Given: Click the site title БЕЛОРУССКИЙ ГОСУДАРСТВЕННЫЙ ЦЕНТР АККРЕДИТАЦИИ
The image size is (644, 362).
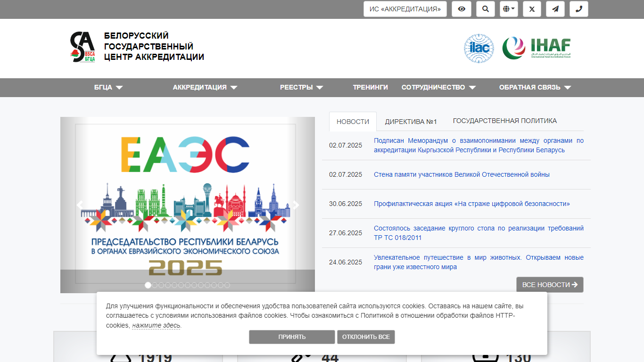Looking at the screenshot, I should (x=154, y=46).
